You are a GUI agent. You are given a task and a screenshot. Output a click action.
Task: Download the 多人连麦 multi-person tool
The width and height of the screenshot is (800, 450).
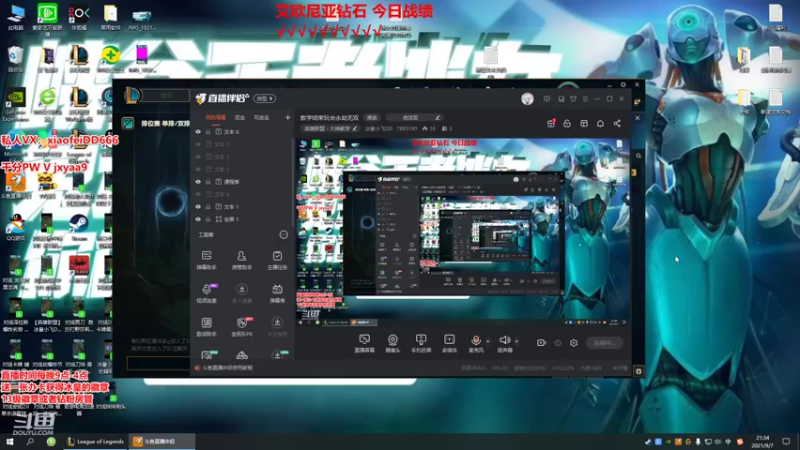242,293
